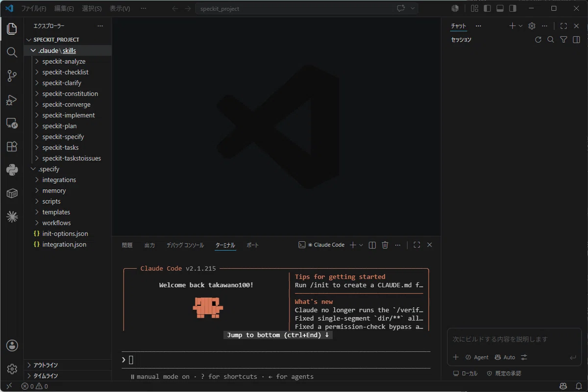This screenshot has width=588, height=392.
Task: Open new terminal profile dropdown arrow
Action: click(x=361, y=245)
